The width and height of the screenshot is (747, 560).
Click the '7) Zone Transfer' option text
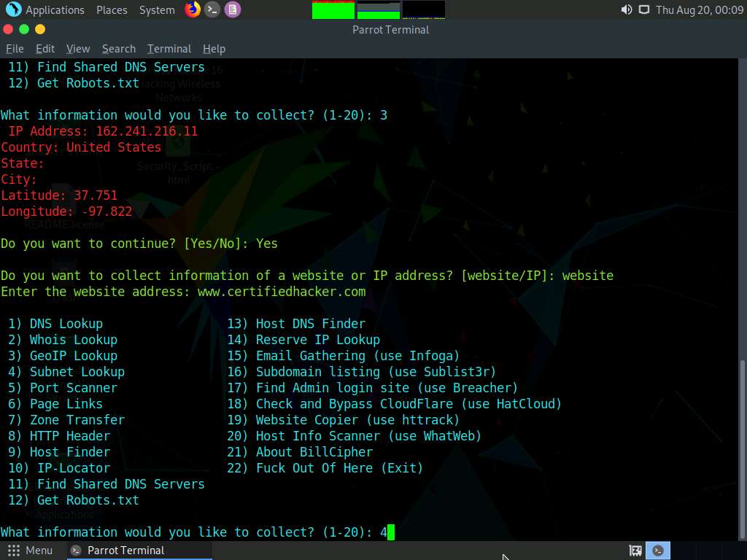(x=66, y=420)
